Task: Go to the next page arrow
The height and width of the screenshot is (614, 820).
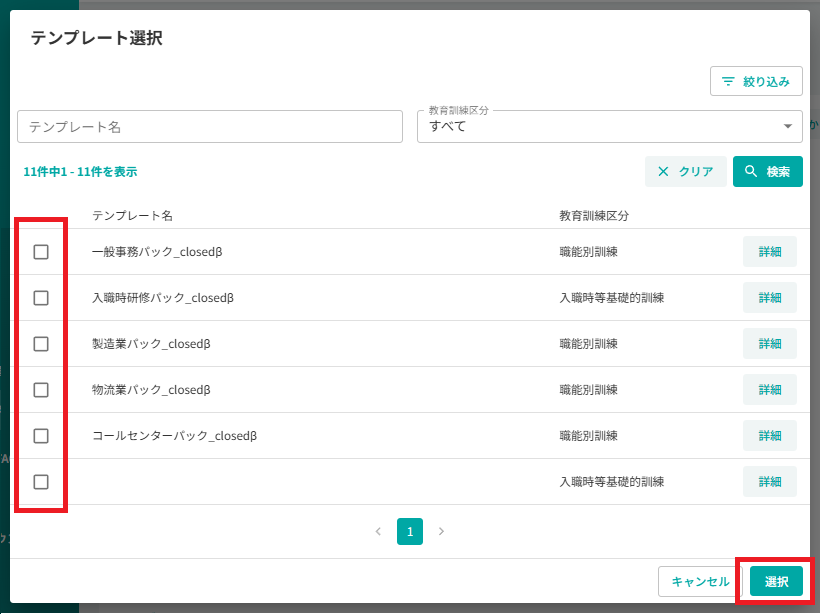Action: [441, 531]
